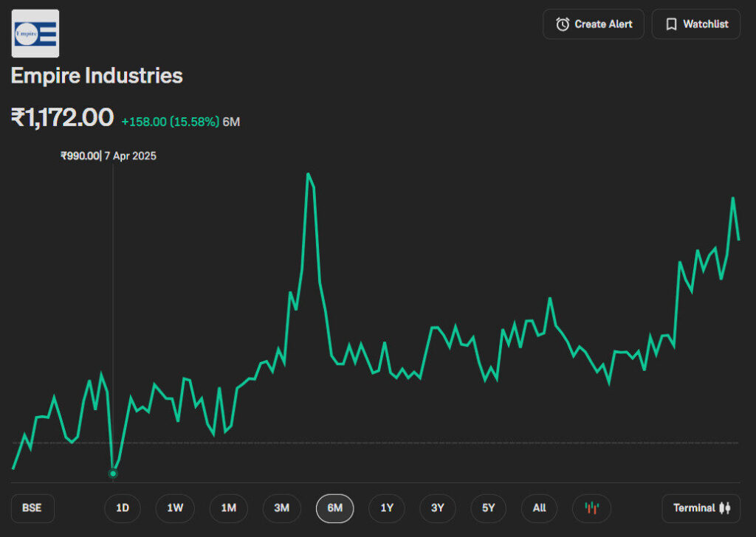Click the Empire Industries company logo
Screen dimensions: 756x537
point(35,33)
